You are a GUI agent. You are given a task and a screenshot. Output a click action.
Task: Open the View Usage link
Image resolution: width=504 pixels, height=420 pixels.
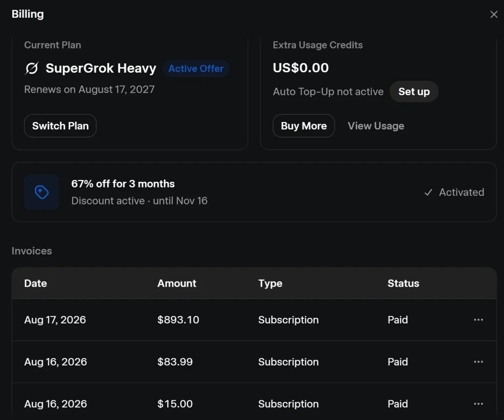[376, 126]
